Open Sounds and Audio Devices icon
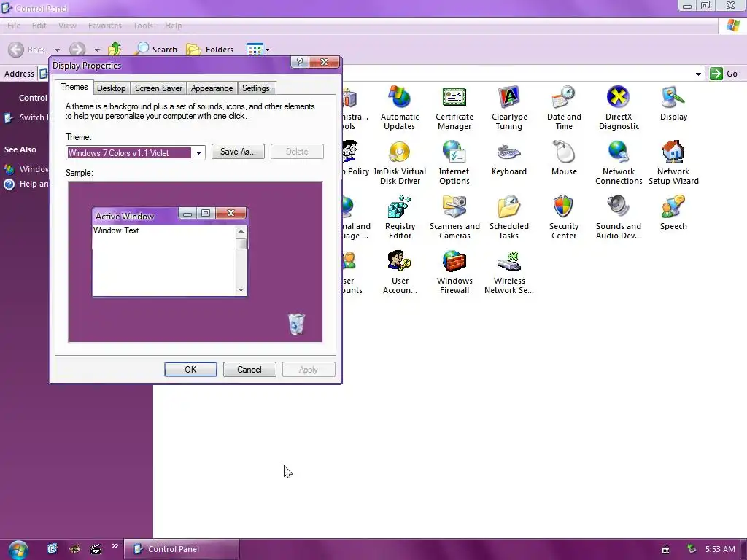The image size is (747, 560). pos(619,217)
